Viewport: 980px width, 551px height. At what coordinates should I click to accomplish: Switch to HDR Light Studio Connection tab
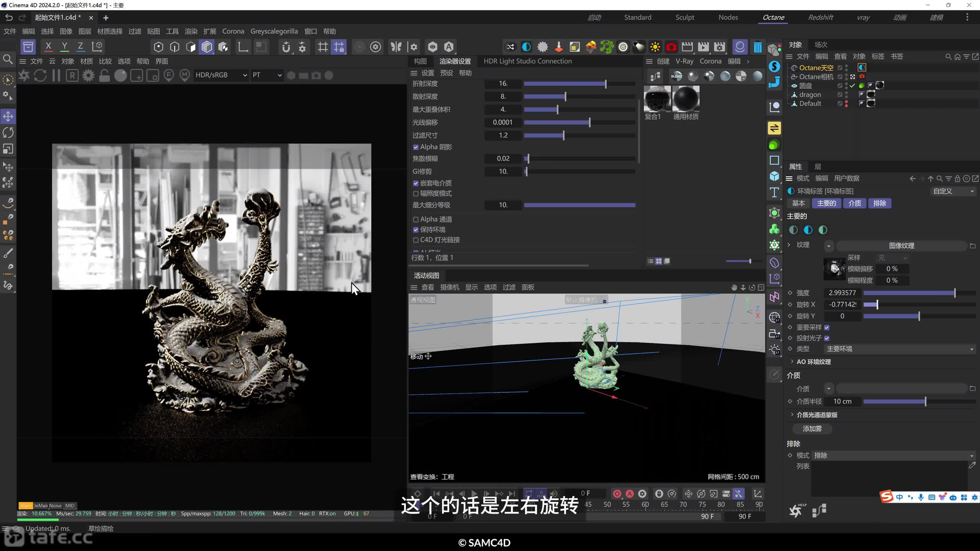point(528,61)
